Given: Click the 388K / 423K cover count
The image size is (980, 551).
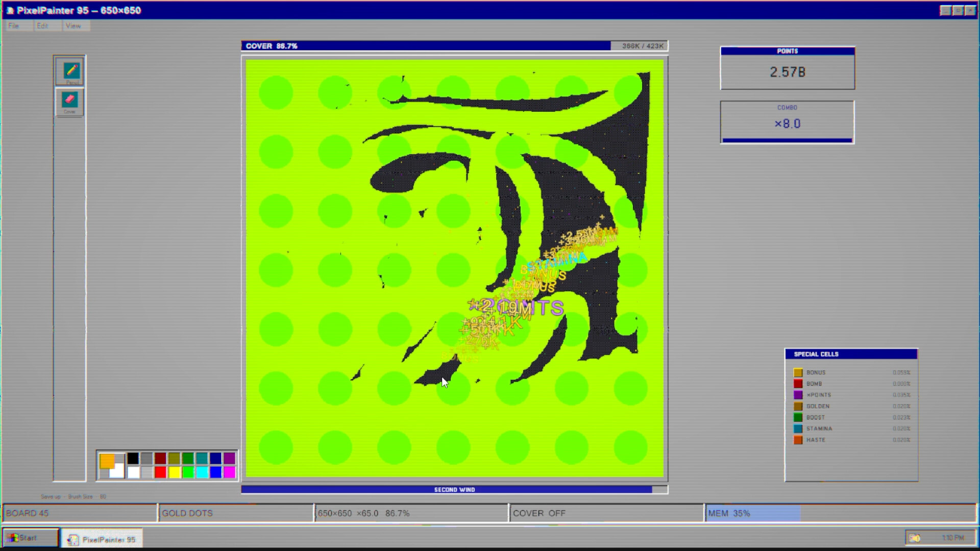Looking at the screenshot, I should coord(643,46).
